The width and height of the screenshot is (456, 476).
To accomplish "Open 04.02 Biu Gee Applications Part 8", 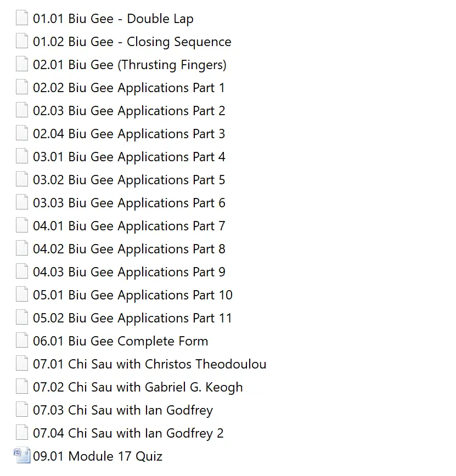I will 128,249.
